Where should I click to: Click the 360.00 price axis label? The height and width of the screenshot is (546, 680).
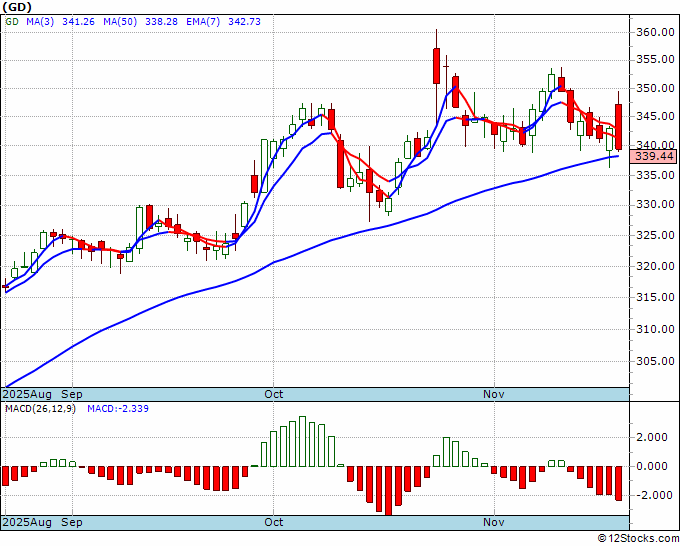click(655, 33)
